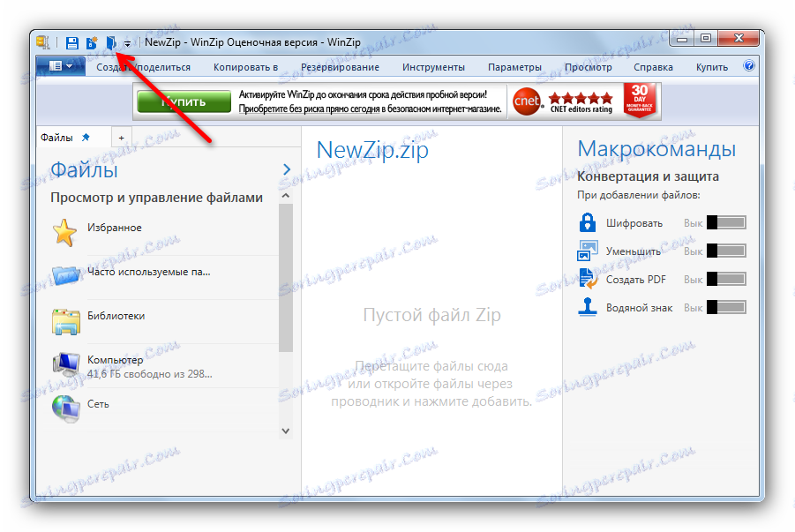Open the Параметры tab

(514, 67)
